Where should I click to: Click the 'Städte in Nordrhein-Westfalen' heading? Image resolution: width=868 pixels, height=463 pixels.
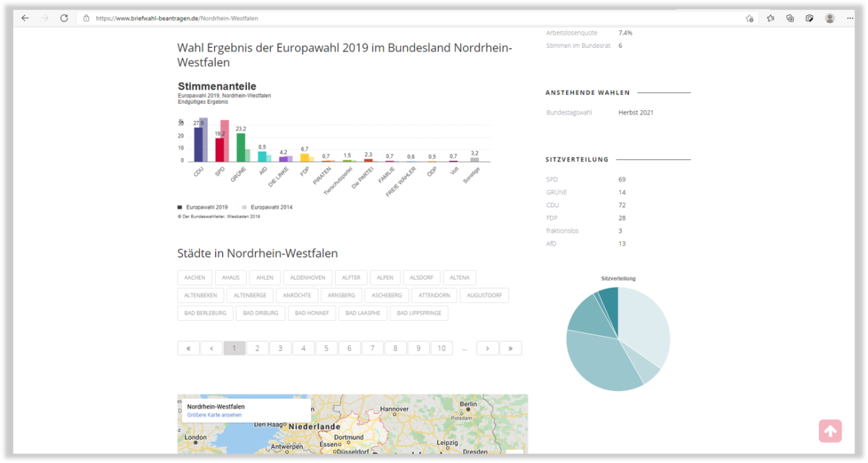coord(258,253)
